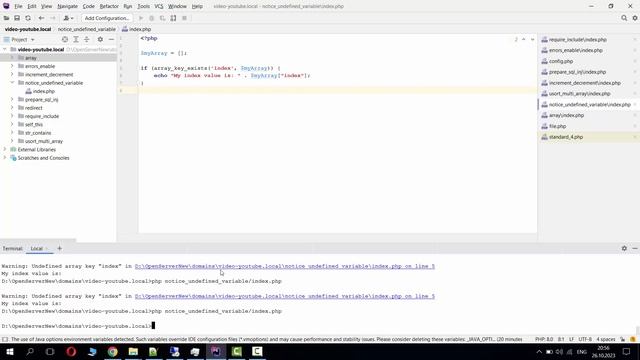Select the str_contains folder

tap(38, 133)
